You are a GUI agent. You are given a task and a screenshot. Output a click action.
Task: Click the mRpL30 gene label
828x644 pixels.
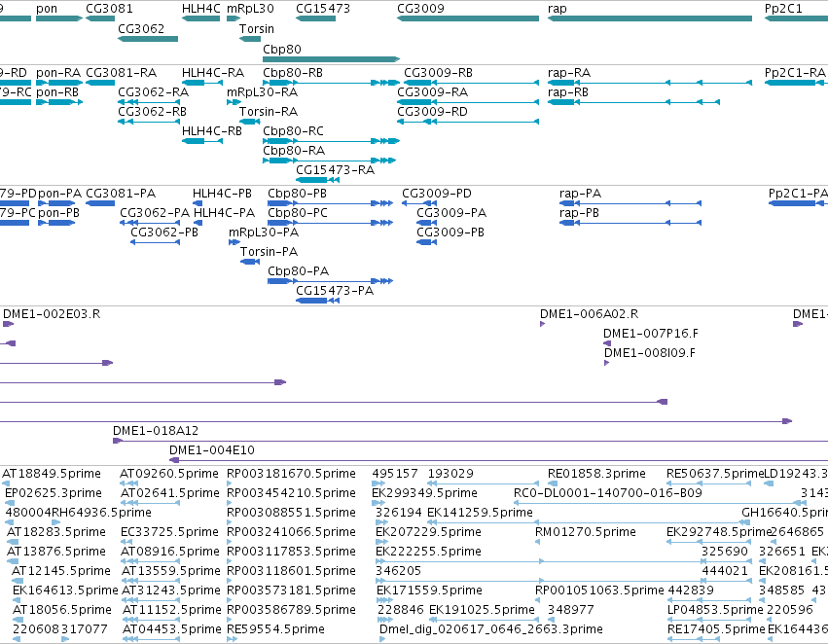click(x=250, y=9)
